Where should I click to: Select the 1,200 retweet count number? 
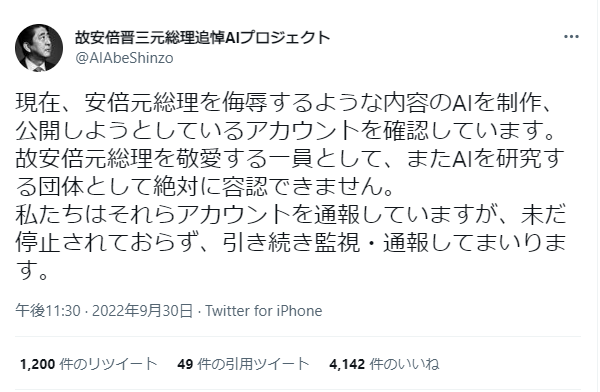coord(37,364)
